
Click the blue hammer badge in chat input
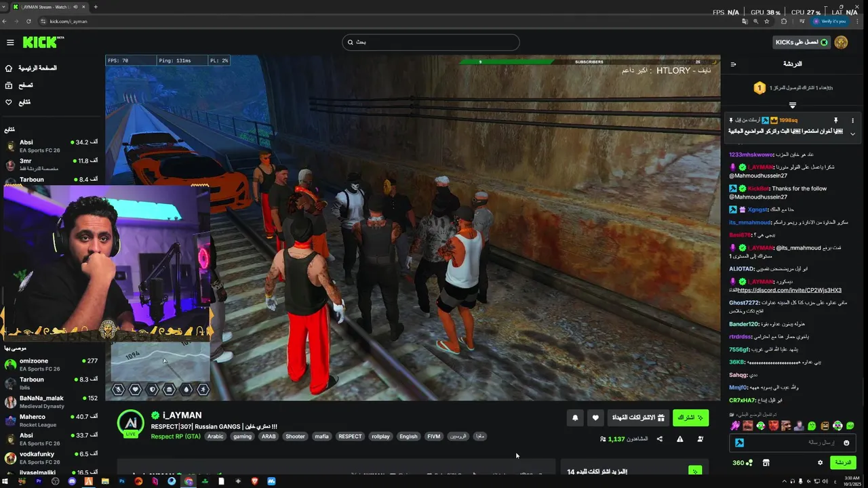(x=739, y=443)
